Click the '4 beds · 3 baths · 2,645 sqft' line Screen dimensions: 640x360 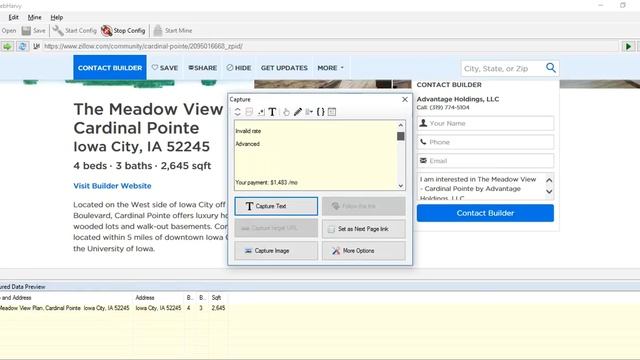point(142,166)
